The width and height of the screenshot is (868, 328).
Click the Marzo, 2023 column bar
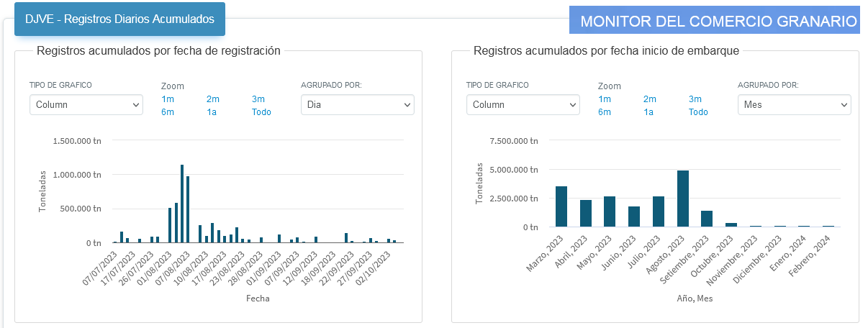[x=561, y=207]
